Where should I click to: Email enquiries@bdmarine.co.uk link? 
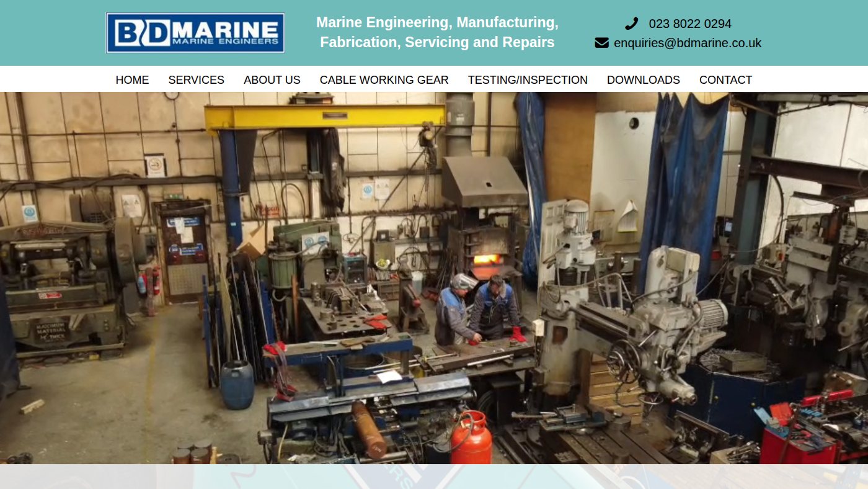pos(688,43)
